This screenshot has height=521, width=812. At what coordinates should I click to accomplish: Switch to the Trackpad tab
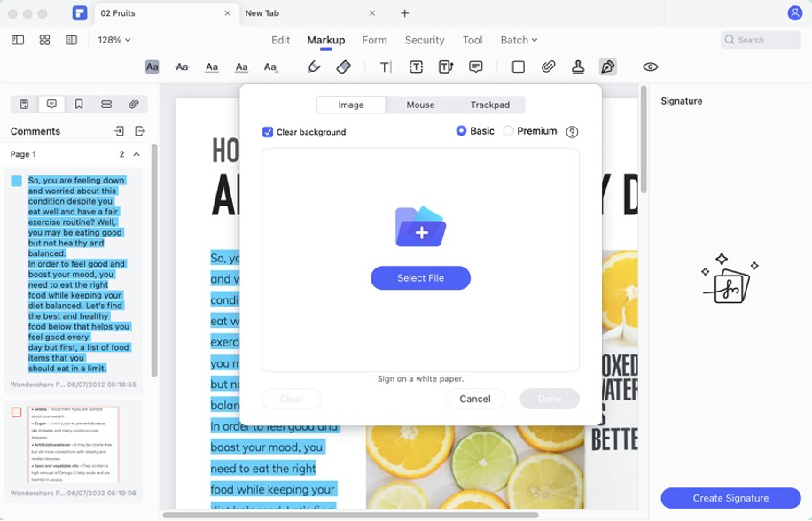pyautogui.click(x=489, y=105)
